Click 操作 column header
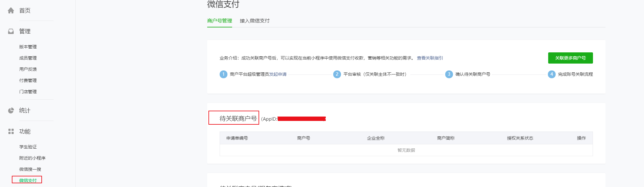The image size is (644, 187). pyautogui.click(x=581, y=138)
